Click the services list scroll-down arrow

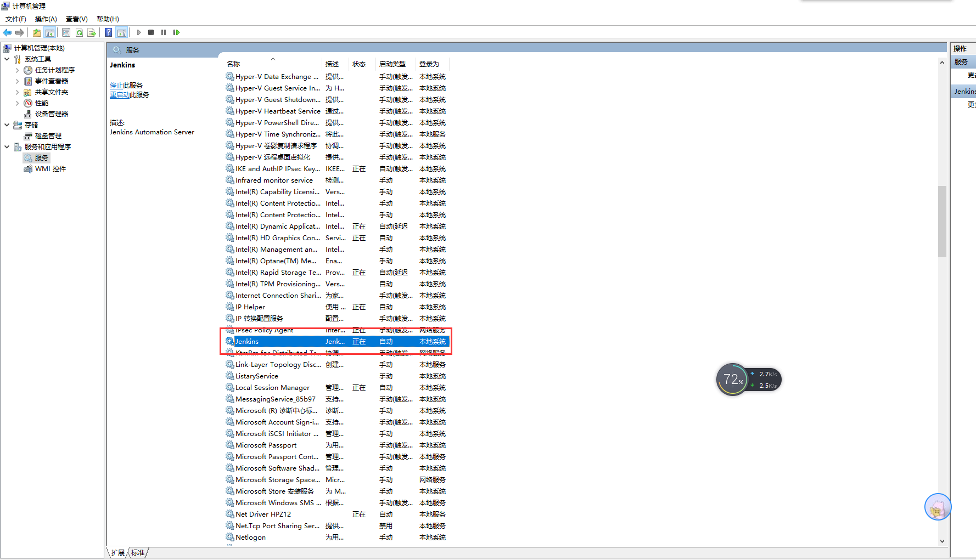tap(942, 541)
